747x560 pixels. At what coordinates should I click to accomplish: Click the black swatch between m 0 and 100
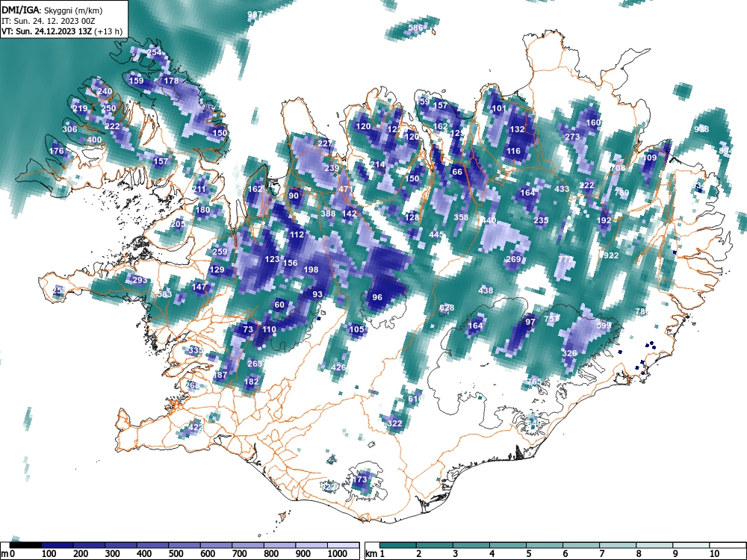coord(25,544)
